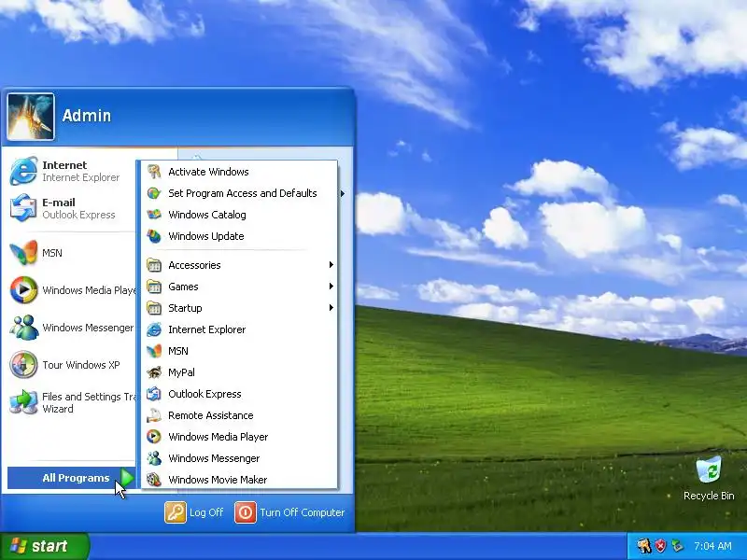
Task: Click the Games folder icon
Action: tap(154, 287)
